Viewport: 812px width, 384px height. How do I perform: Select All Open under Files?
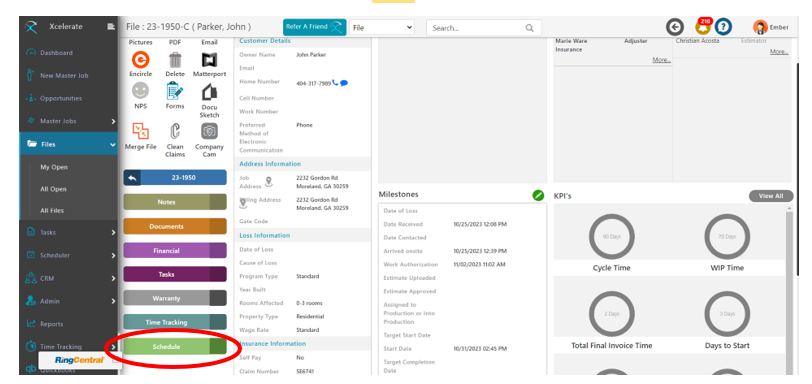coord(53,189)
